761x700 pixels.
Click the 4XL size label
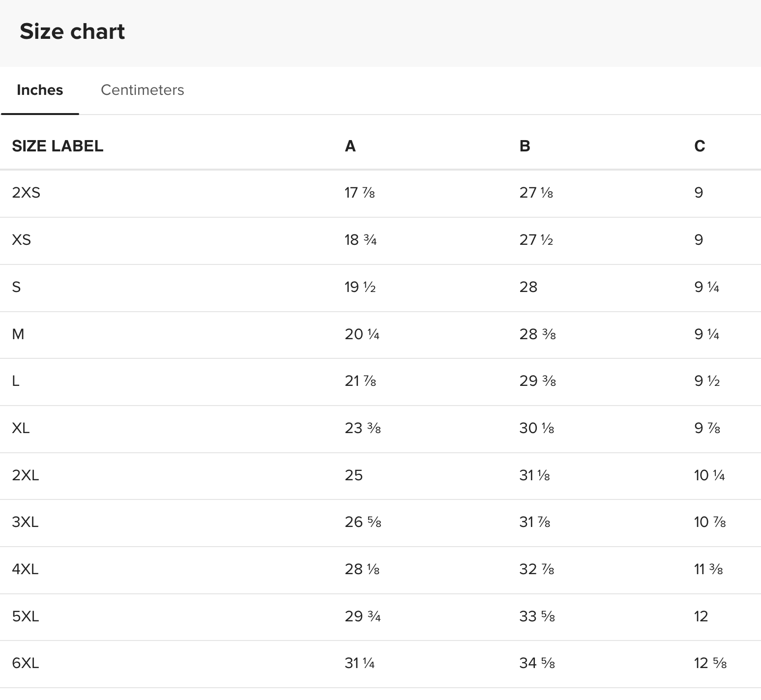26,569
